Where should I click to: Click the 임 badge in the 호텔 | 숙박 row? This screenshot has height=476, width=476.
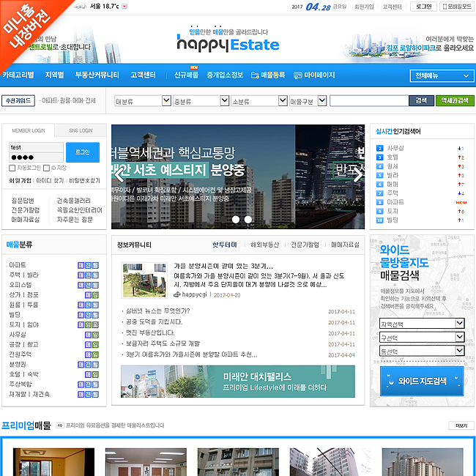click(95, 374)
